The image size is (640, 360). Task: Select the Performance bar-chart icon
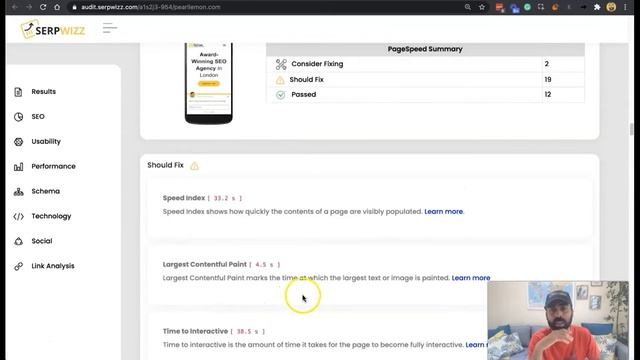click(18, 167)
